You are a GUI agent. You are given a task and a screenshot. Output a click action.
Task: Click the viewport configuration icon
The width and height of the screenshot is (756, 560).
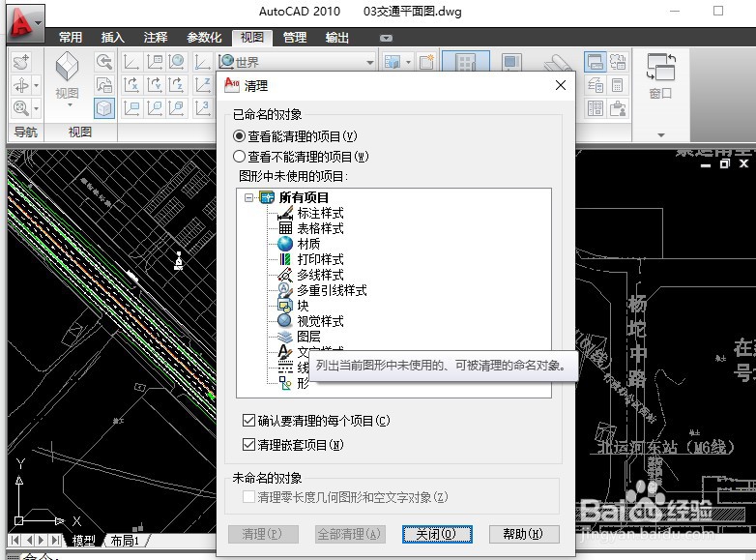[x=393, y=62]
